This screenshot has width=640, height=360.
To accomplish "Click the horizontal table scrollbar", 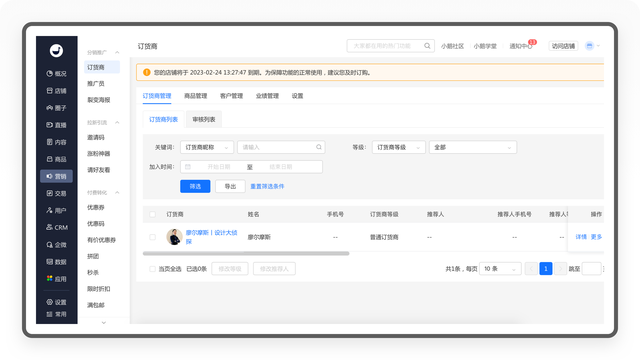I will pos(246,253).
